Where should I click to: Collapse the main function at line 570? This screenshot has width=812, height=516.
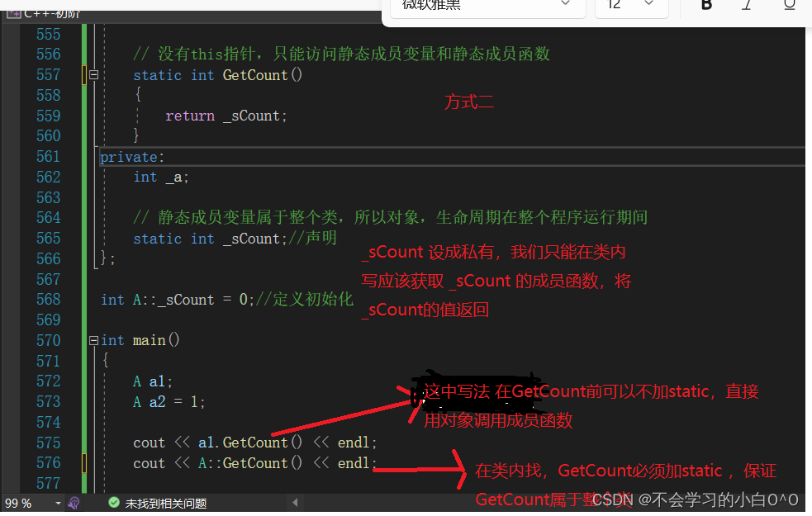93,339
